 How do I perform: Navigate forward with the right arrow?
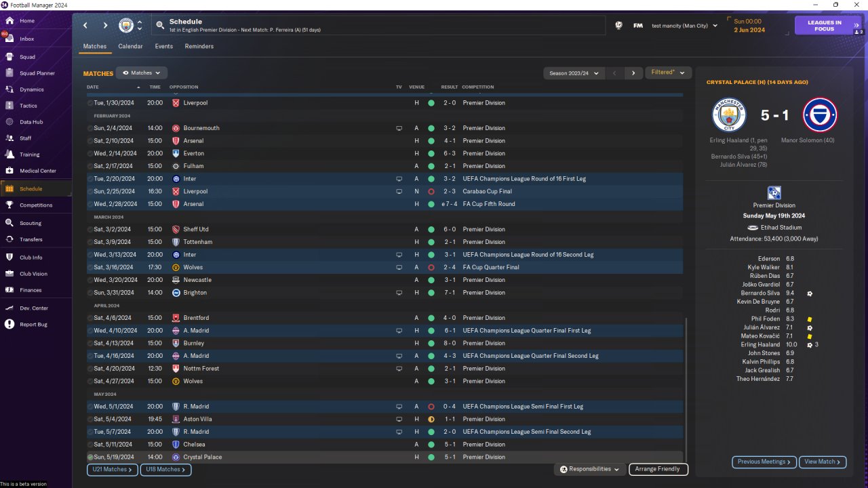[x=105, y=26]
